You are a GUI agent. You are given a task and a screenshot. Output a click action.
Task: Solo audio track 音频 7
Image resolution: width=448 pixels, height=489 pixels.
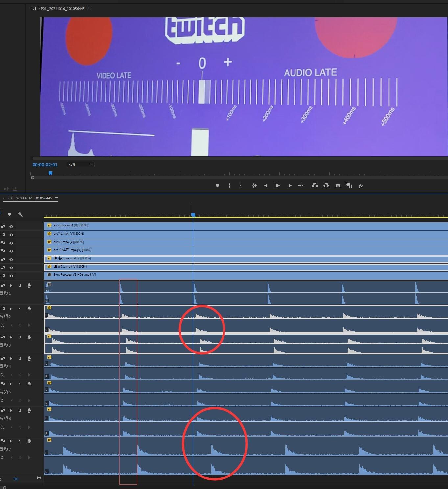(x=20, y=441)
